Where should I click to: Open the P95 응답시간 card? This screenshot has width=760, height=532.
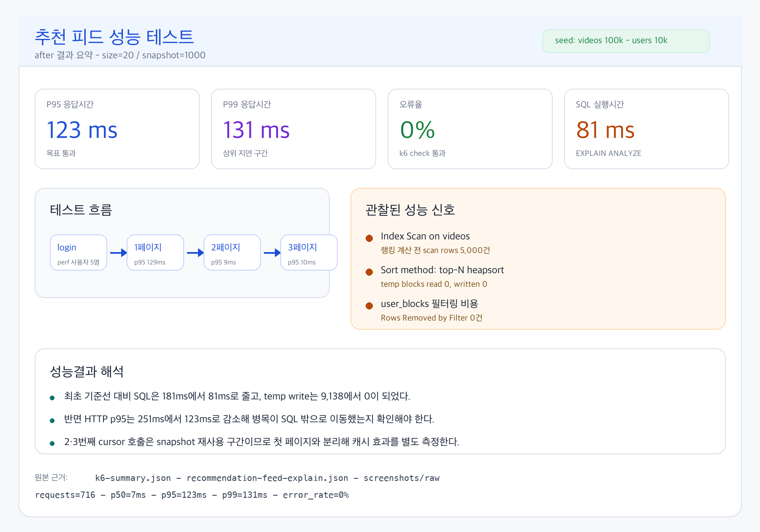pyautogui.click(x=117, y=129)
